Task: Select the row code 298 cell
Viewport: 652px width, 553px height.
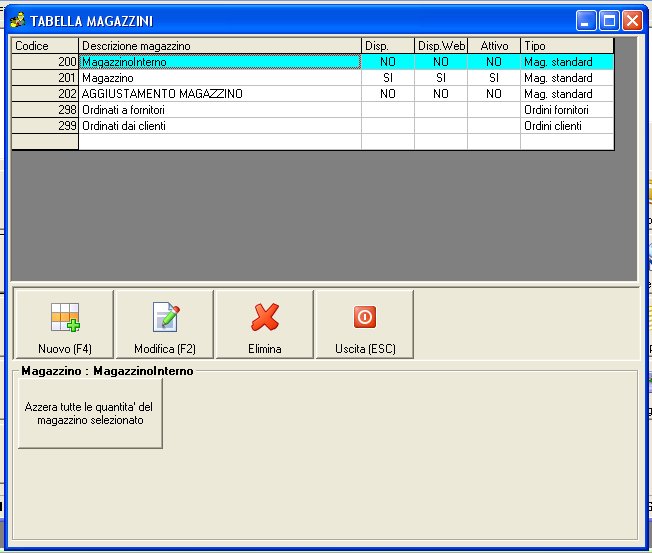Action: coord(45,110)
